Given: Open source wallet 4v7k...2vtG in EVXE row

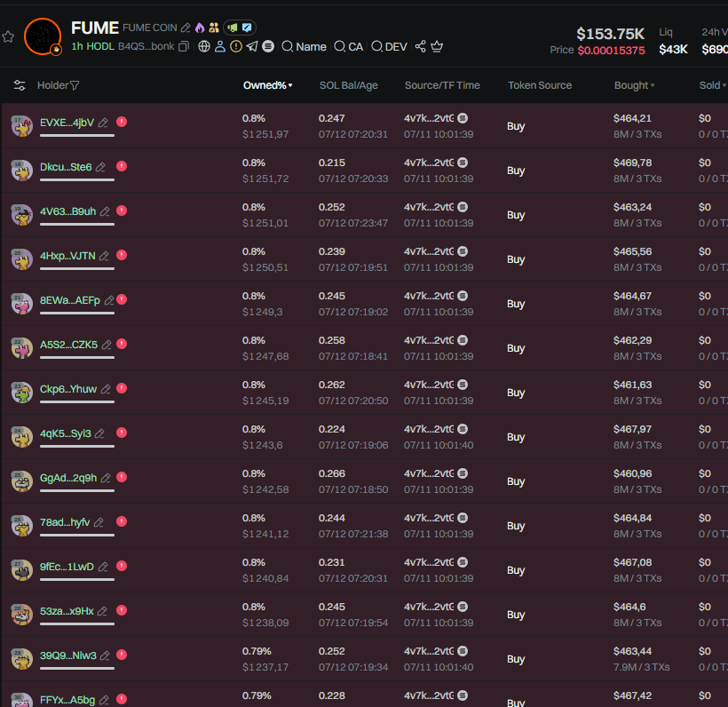Looking at the screenshot, I should (429, 118).
